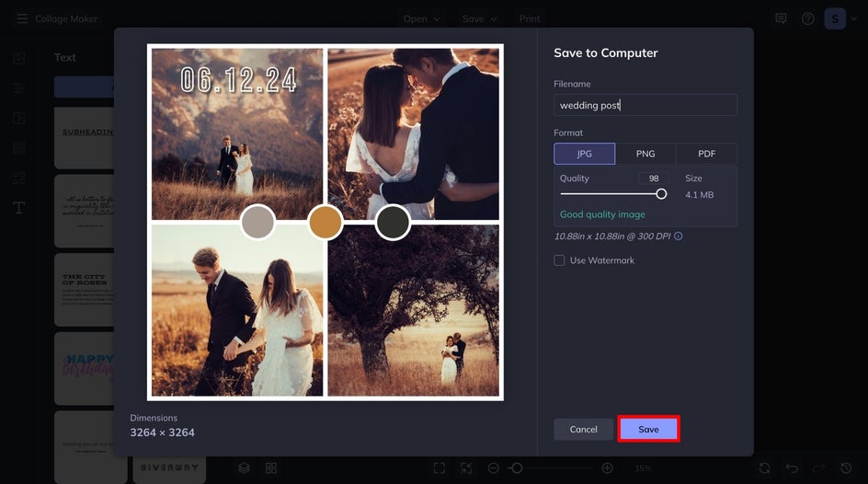868x484 pixels.
Task: Open the help question mark icon
Action: tap(807, 18)
